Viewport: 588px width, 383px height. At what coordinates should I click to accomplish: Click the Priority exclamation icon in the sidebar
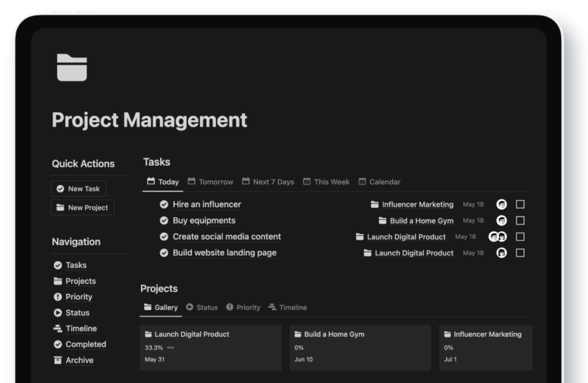tap(58, 297)
